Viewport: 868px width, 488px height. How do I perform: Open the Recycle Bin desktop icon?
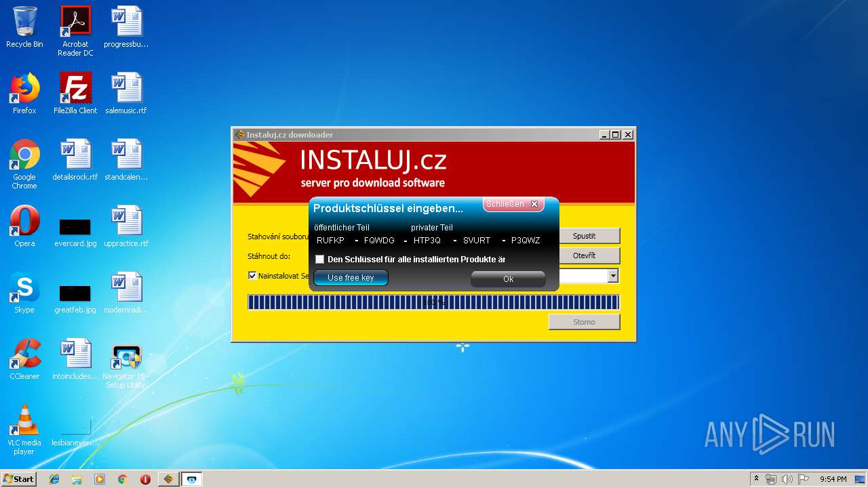(x=24, y=28)
